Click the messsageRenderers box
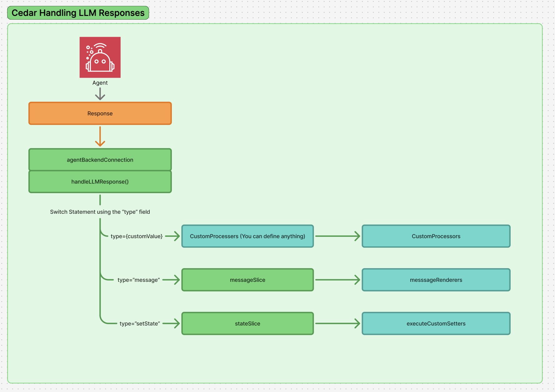This screenshot has height=392, width=555. (436, 280)
